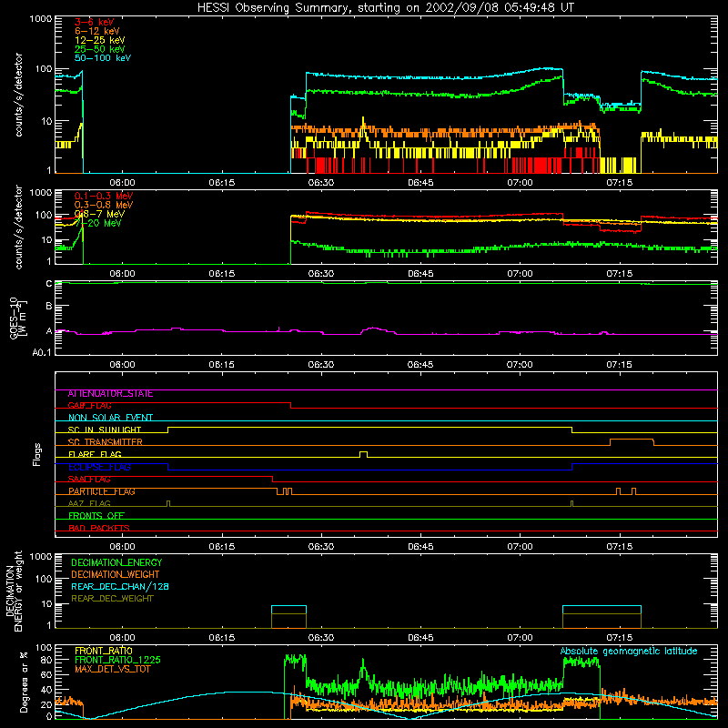Select the MAX_DET_VS_TOT legend label

click(112, 669)
